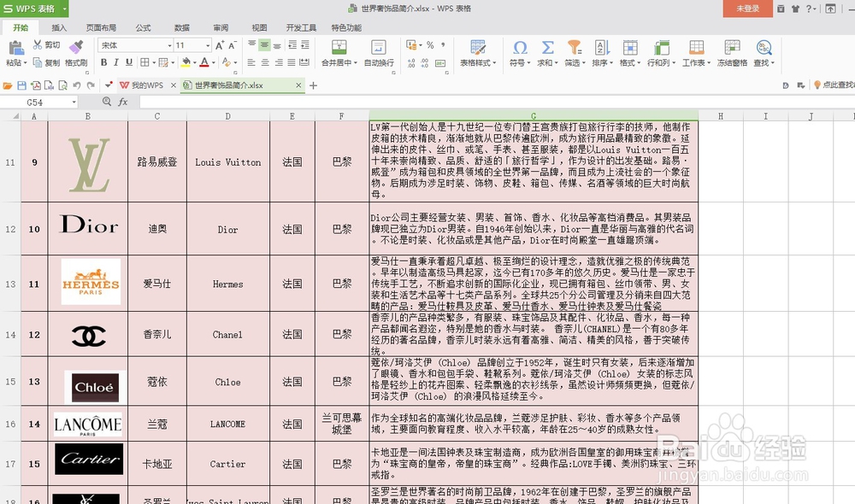Click the Rows and Columns (行和列) icon
Viewport: 855px width, 504px height.
click(662, 47)
